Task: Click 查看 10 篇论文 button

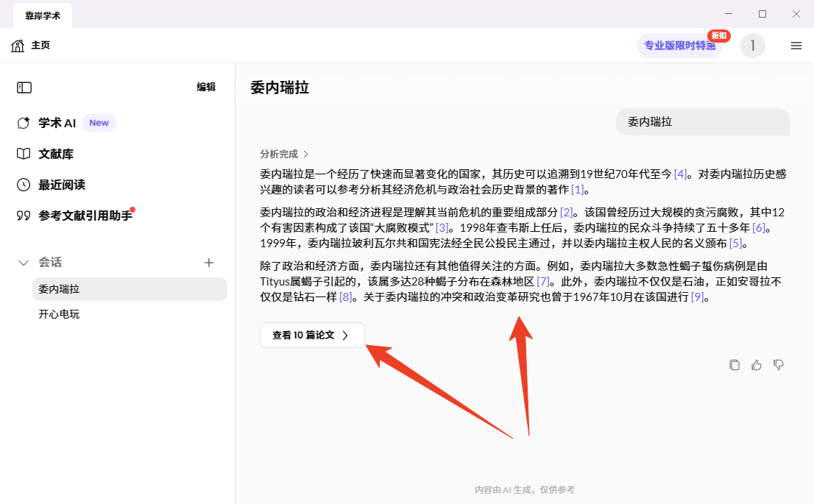Action: pos(311,335)
